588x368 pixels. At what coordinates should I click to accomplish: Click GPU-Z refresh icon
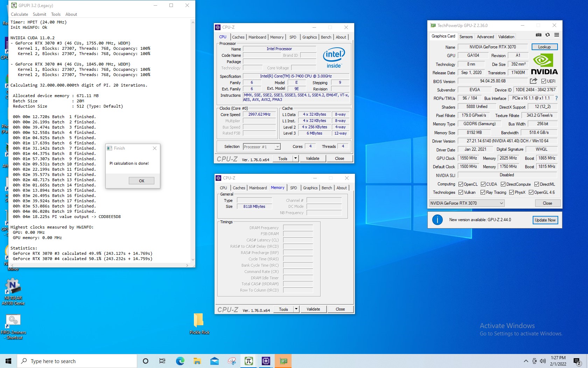click(547, 35)
